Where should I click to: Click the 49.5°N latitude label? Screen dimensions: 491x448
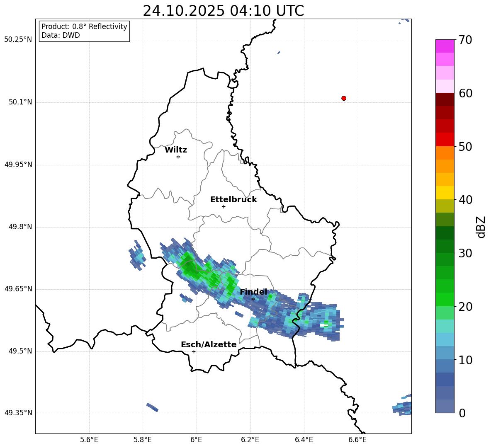[20, 351]
